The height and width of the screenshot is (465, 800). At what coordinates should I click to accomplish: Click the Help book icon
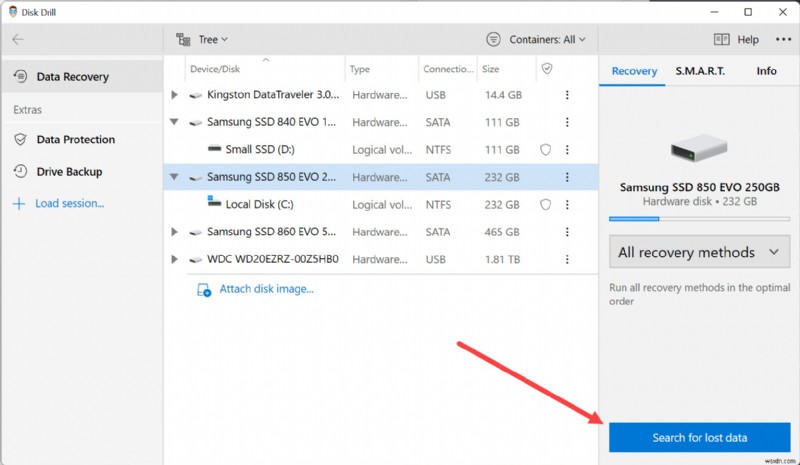point(721,39)
